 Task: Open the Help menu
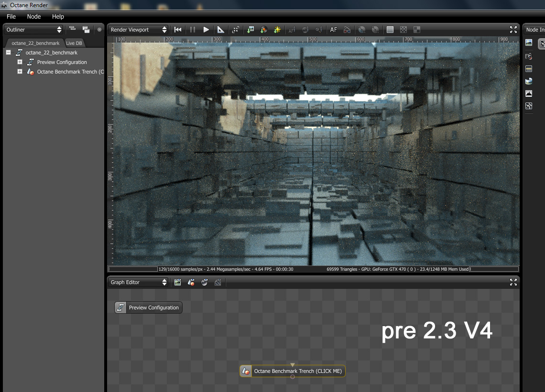click(58, 16)
